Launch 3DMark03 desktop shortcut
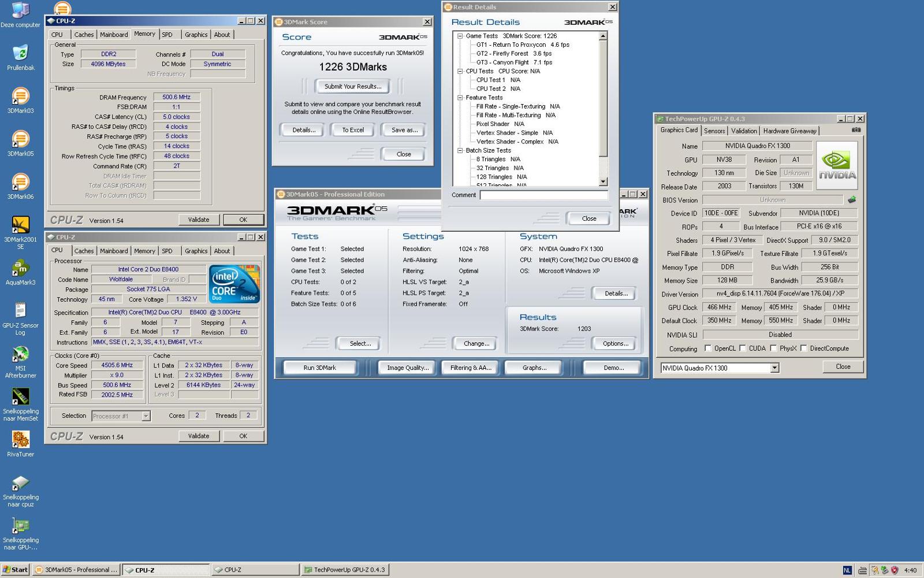This screenshot has width=924, height=578. point(21,100)
